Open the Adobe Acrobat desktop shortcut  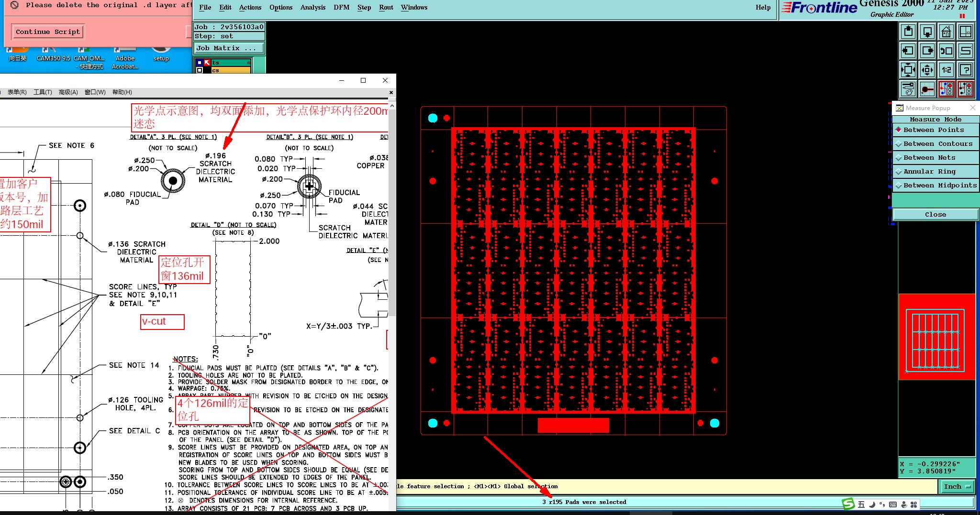125,57
